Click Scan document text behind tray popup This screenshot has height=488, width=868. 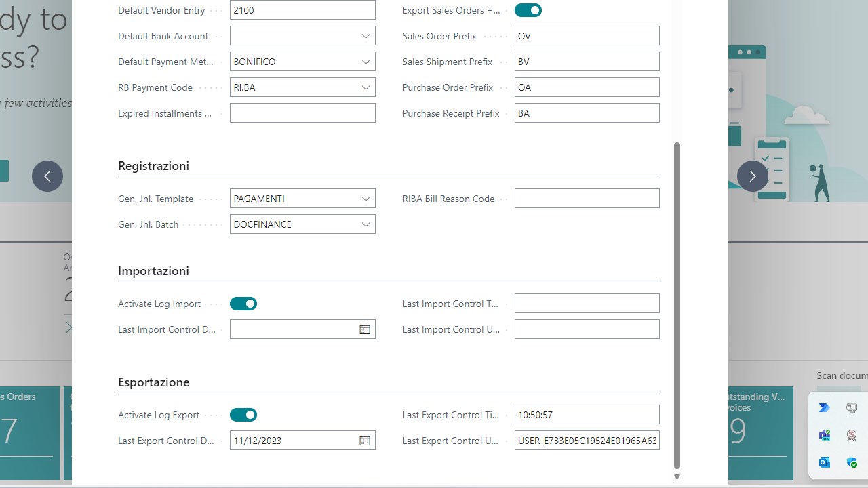842,375
